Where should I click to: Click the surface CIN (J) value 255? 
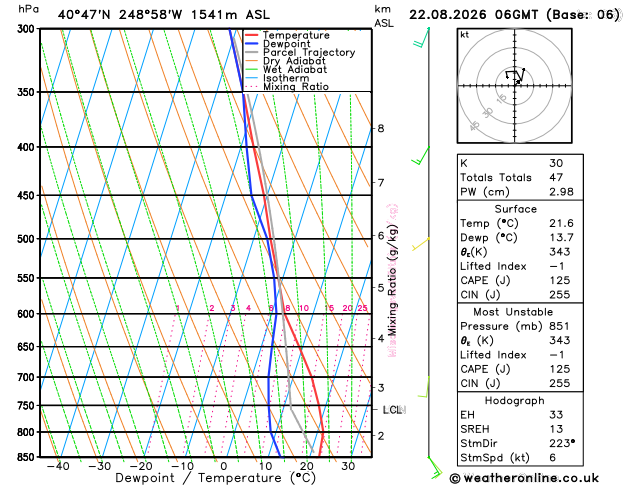559,295
